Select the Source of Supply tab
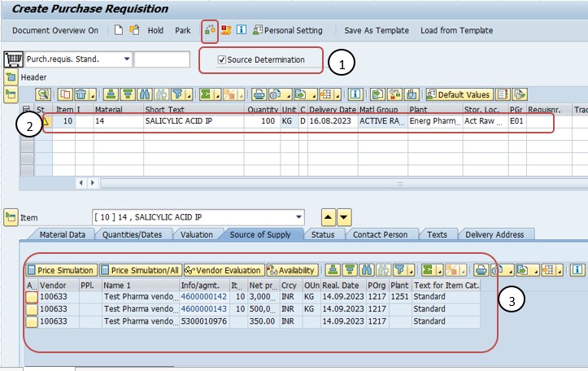This screenshot has height=371, width=588. 260,234
